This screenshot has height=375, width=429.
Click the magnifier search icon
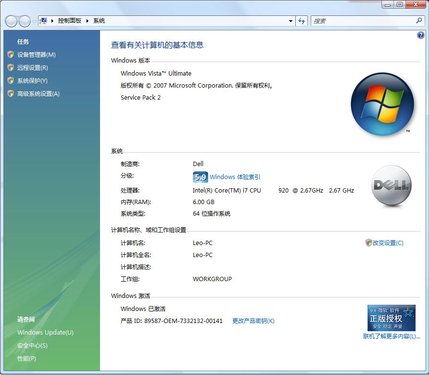pos(419,21)
